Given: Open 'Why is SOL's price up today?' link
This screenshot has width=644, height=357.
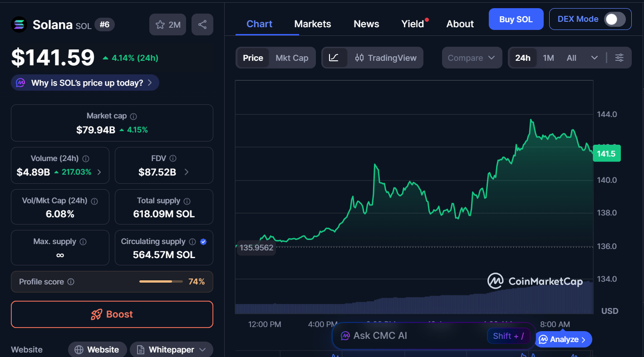Looking at the screenshot, I should coord(84,82).
